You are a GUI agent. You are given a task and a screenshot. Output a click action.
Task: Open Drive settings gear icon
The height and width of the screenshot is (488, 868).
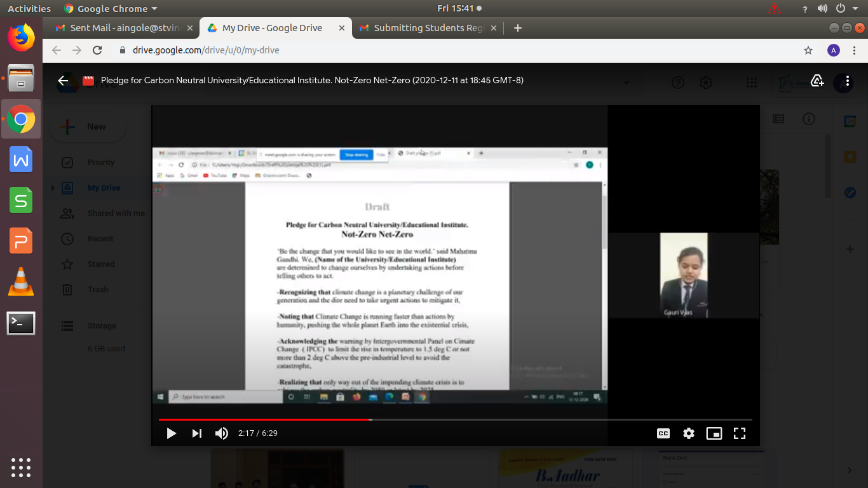point(706,83)
